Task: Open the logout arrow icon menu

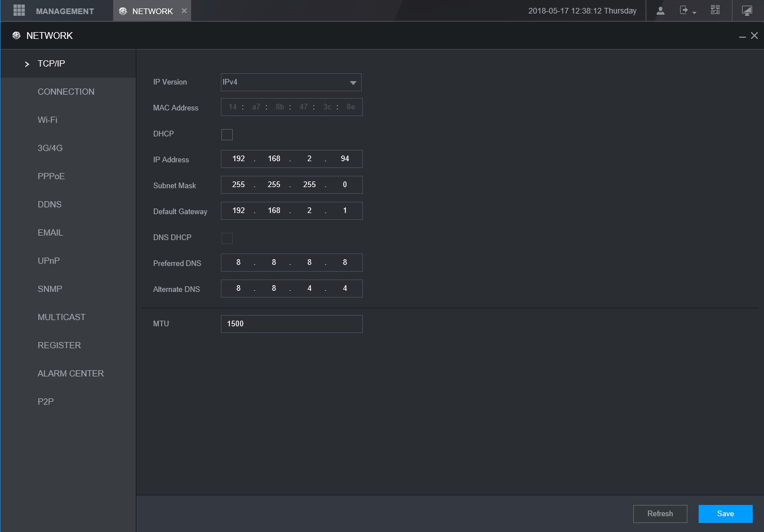Action: pyautogui.click(x=688, y=11)
